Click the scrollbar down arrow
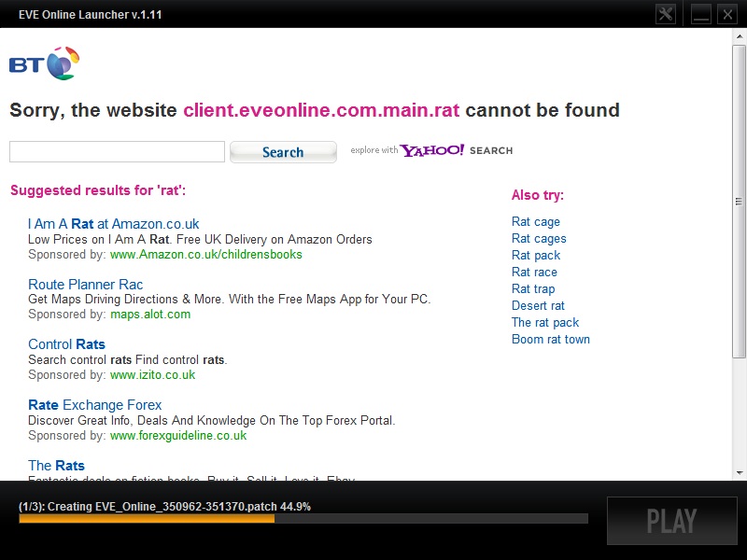The width and height of the screenshot is (747, 560). coord(739,473)
